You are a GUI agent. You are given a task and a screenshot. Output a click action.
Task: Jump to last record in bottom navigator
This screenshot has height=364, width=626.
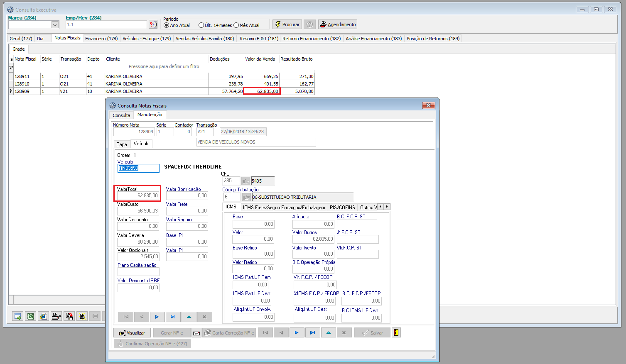point(312,332)
